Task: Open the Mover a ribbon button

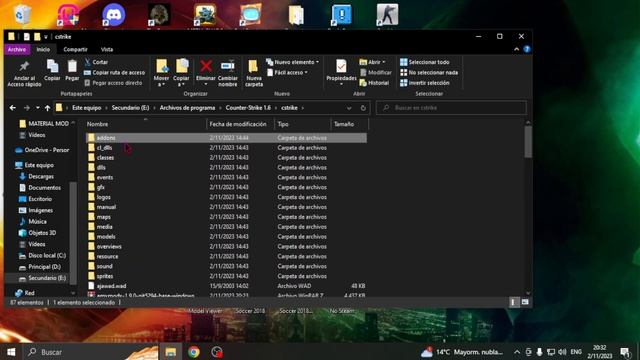Action: pyautogui.click(x=161, y=73)
